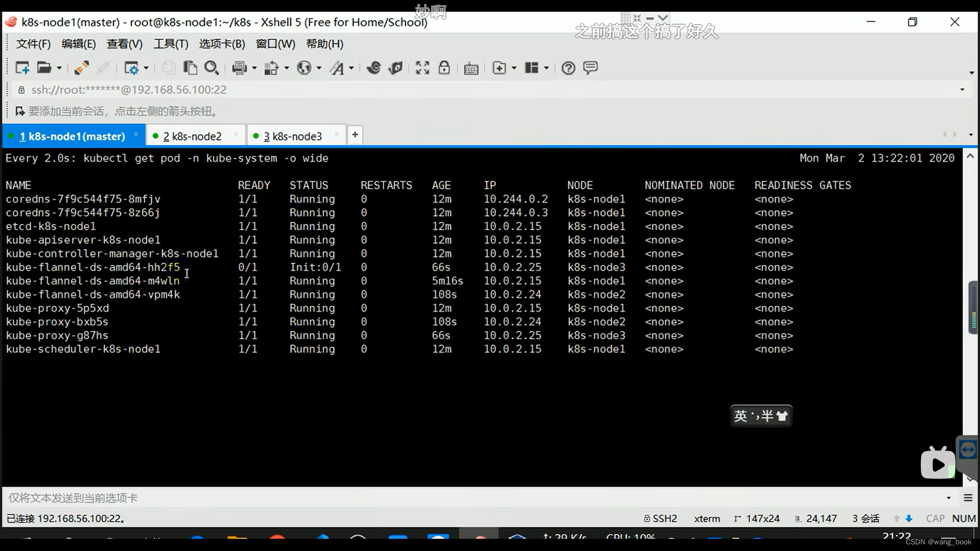Open the 工具(T) menu
This screenshot has width=980, height=551.
(x=171, y=44)
